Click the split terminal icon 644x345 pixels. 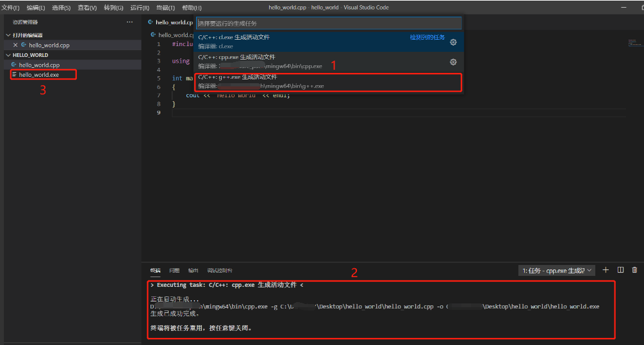tap(620, 270)
